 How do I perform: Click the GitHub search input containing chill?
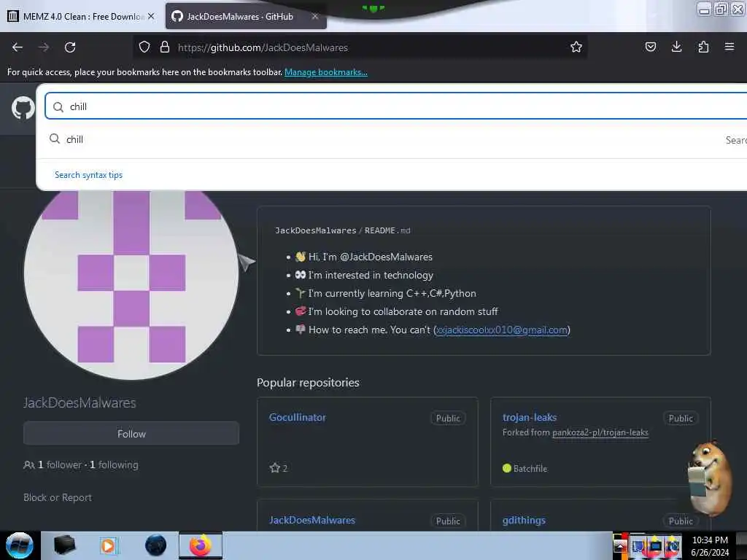tap(395, 106)
